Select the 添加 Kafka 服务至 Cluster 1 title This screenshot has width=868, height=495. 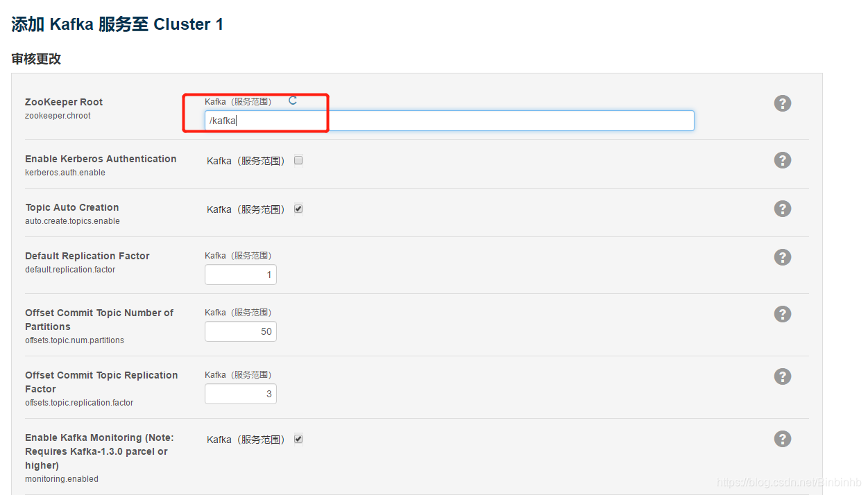(x=117, y=24)
